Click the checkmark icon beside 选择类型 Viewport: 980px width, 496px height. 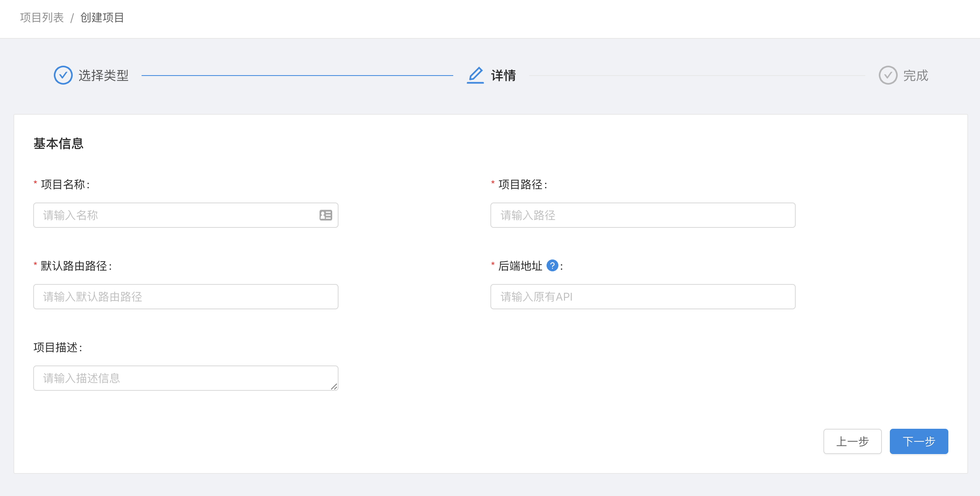[63, 75]
